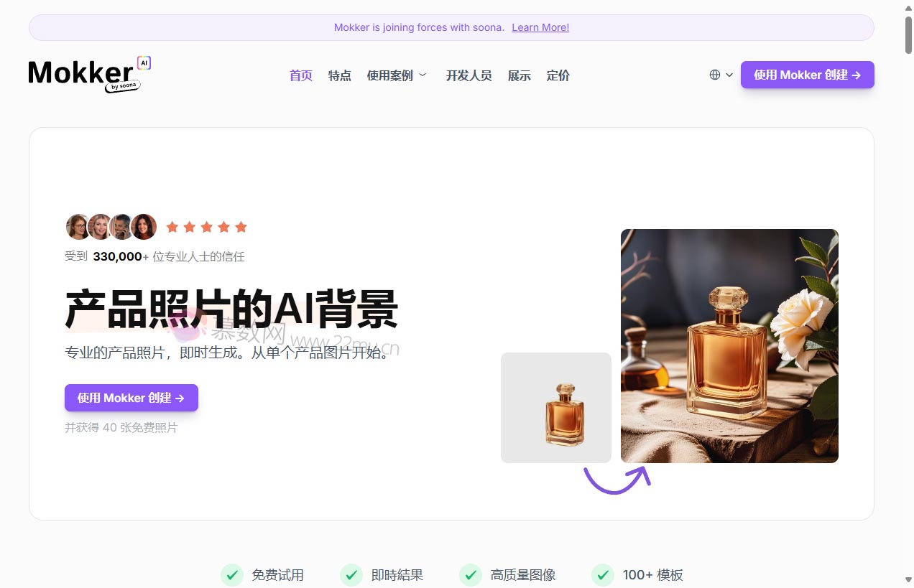The height and width of the screenshot is (588, 914).
Task: Navigate to 展示 section
Action: 519,75
